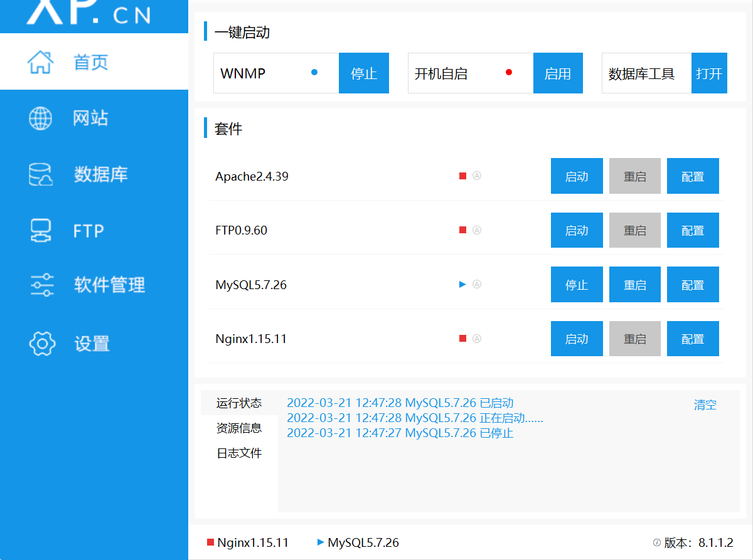Click the circled A icon in Apache2.4.39 row

[476, 176]
